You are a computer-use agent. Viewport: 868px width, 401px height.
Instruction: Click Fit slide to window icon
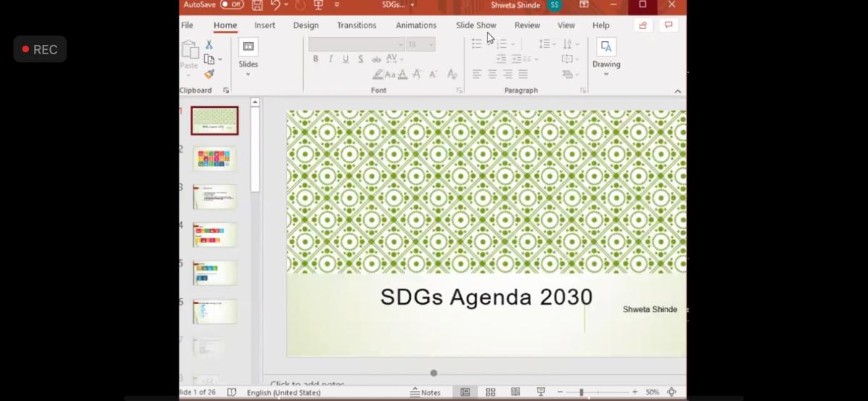[671, 392]
